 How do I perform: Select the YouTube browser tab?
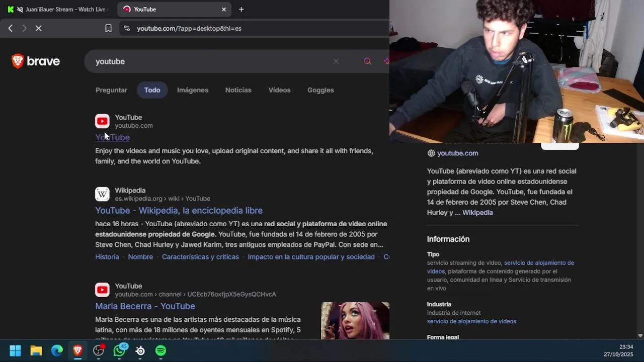[174, 9]
